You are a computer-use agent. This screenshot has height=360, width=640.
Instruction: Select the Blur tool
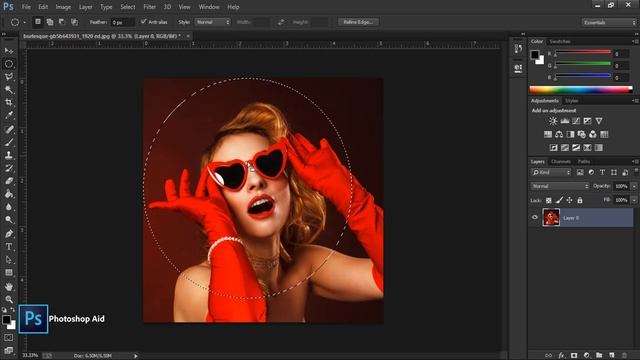[9, 207]
